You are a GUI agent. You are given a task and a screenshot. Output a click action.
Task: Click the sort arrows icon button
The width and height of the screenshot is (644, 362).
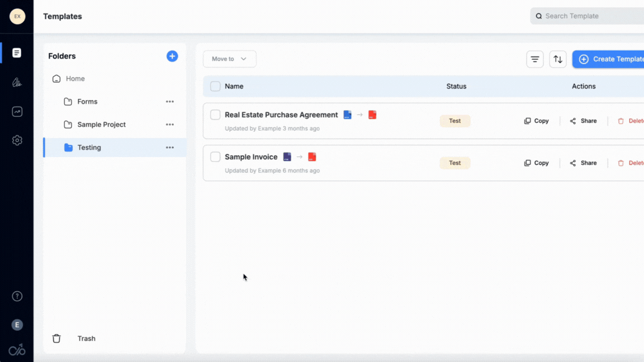558,59
